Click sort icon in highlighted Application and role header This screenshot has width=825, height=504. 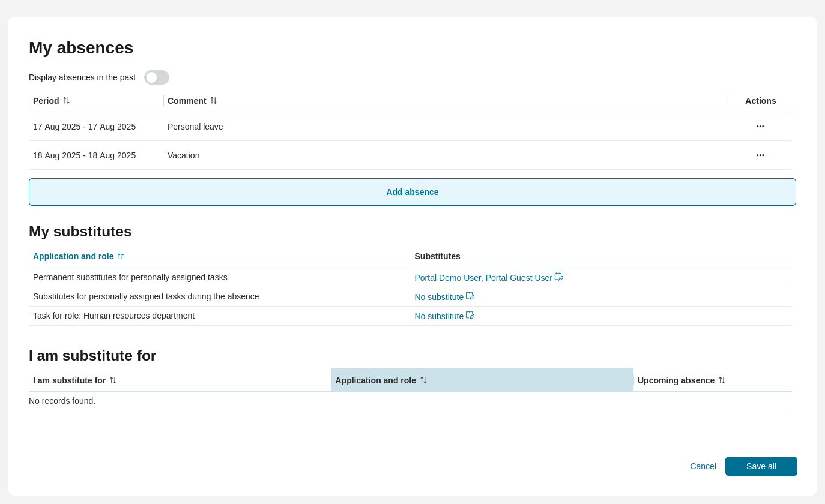423,380
